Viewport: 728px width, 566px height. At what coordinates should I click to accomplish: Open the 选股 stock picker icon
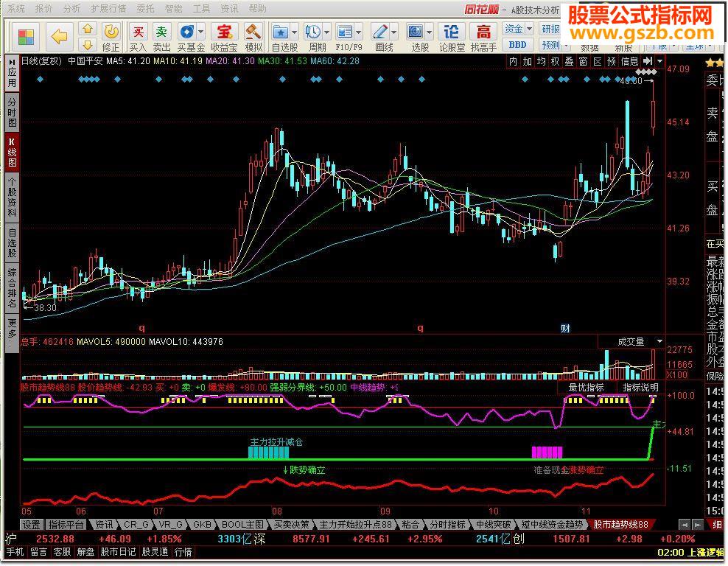click(415, 32)
